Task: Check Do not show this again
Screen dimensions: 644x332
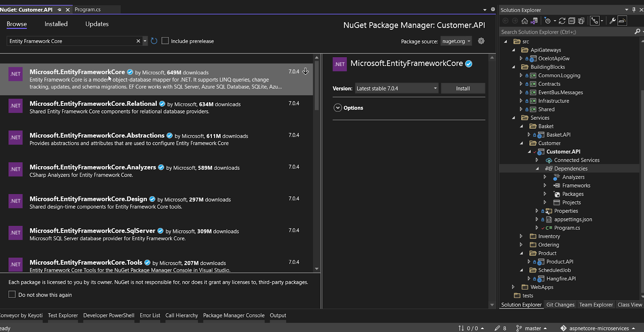Action: [12, 295]
